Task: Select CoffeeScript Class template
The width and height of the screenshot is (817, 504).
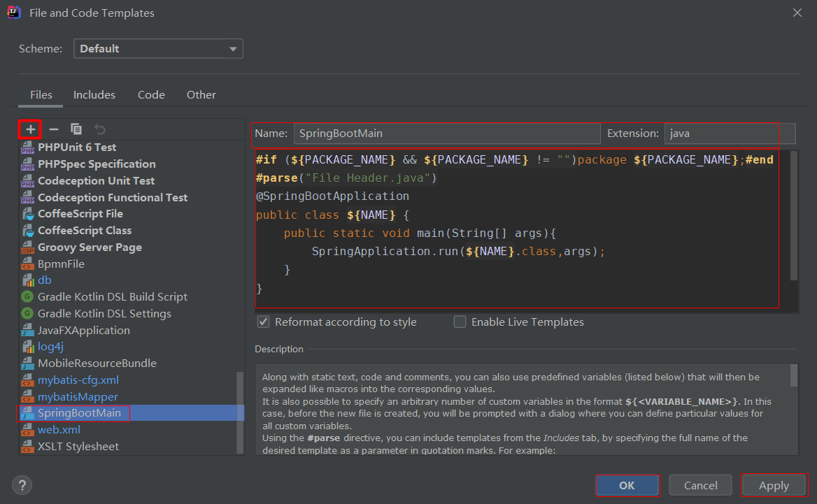Action: (132, 231)
